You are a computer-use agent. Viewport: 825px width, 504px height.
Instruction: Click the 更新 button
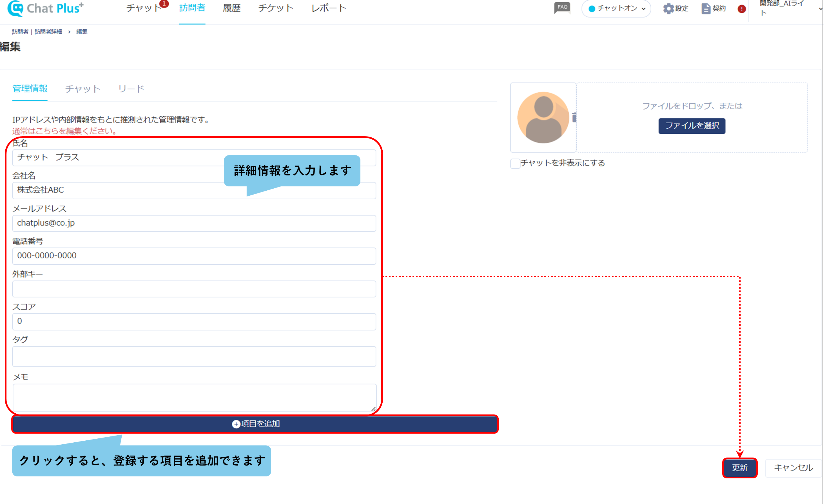click(740, 468)
